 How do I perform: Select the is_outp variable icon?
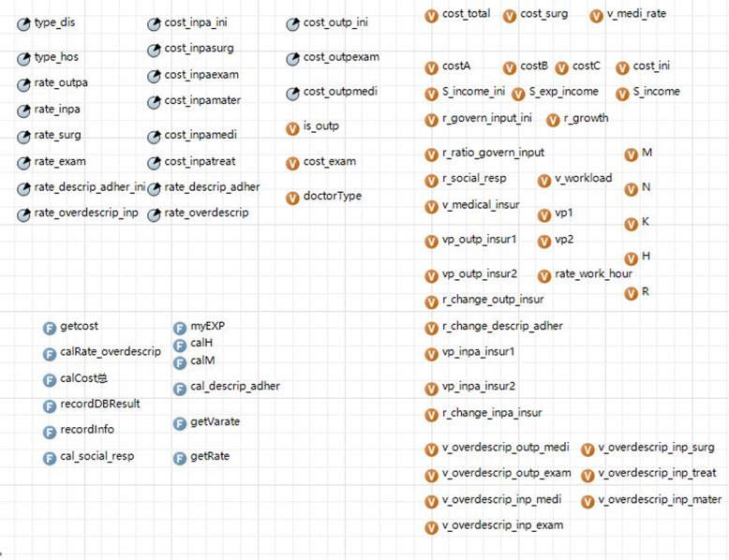tap(292, 126)
